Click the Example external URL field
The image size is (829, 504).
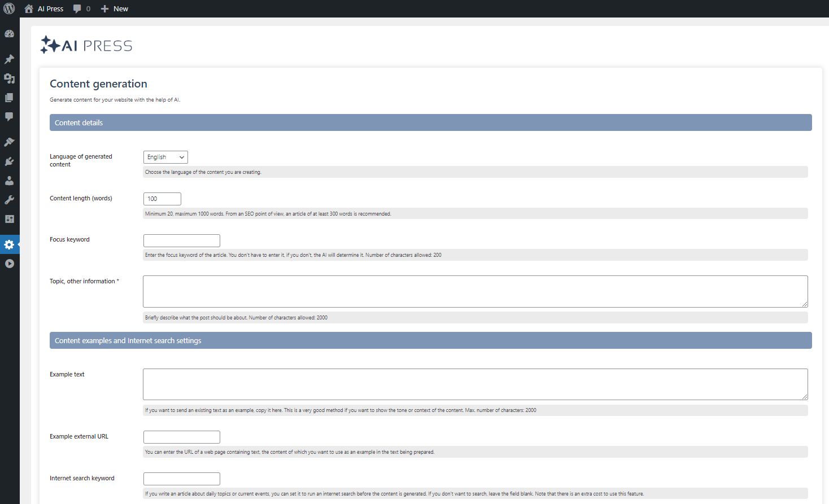pyautogui.click(x=181, y=437)
